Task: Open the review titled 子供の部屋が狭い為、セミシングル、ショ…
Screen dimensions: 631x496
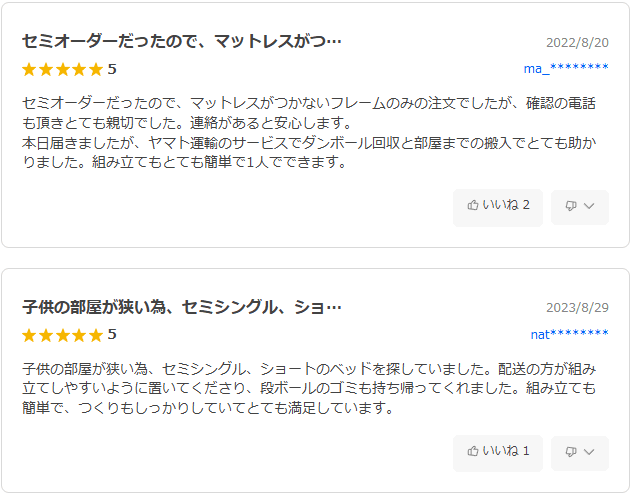Action: (x=182, y=307)
